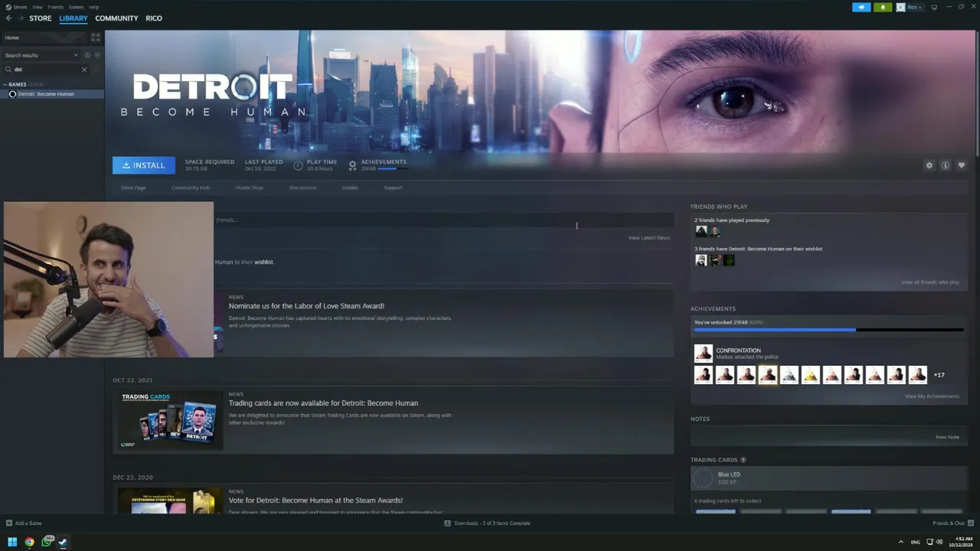Expand the Search results filter dropdown
The width and height of the screenshot is (980, 551).
[41, 55]
